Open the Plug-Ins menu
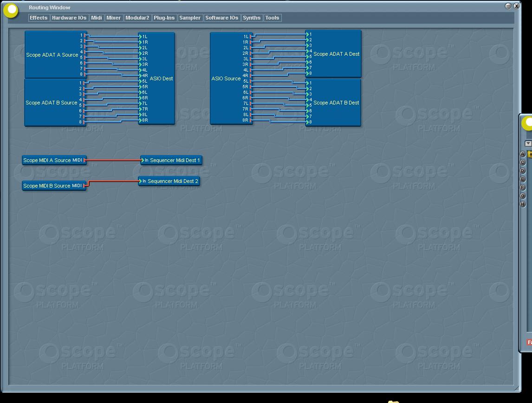Image resolution: width=532 pixels, height=403 pixels. click(164, 18)
